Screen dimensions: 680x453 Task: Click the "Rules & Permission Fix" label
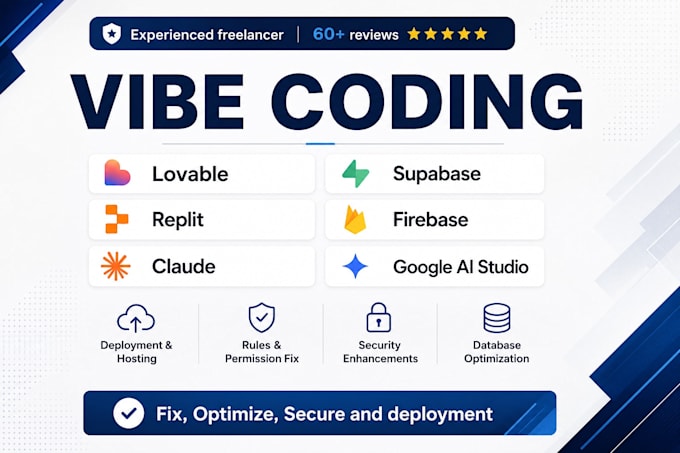[x=262, y=352]
